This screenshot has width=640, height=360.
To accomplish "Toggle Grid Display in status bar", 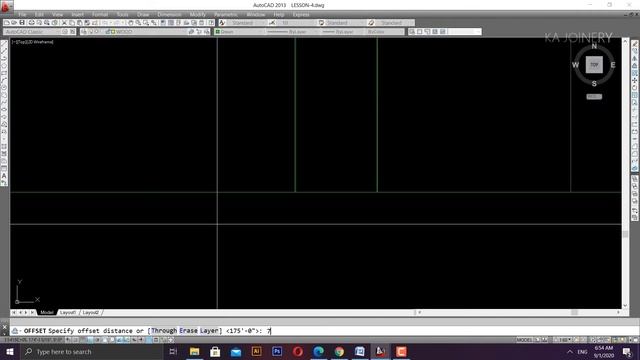I will [83, 340].
